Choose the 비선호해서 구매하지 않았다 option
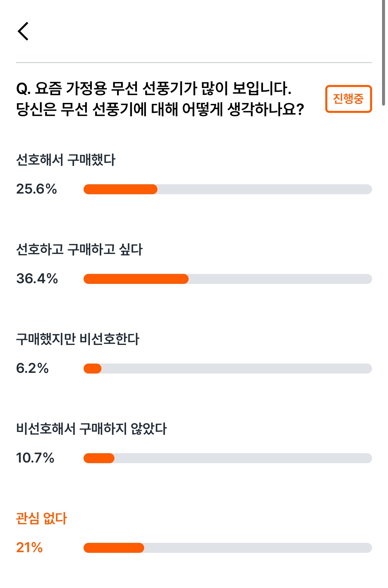388x588 pixels. 92,429
